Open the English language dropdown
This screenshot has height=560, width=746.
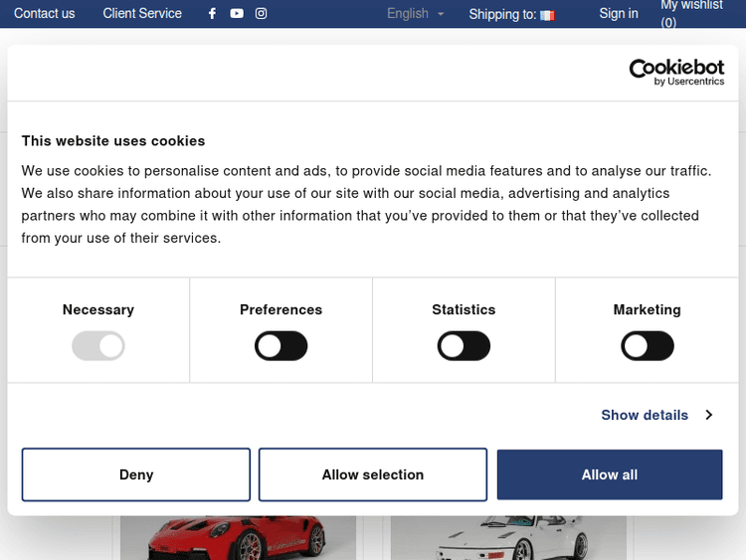pyautogui.click(x=416, y=14)
